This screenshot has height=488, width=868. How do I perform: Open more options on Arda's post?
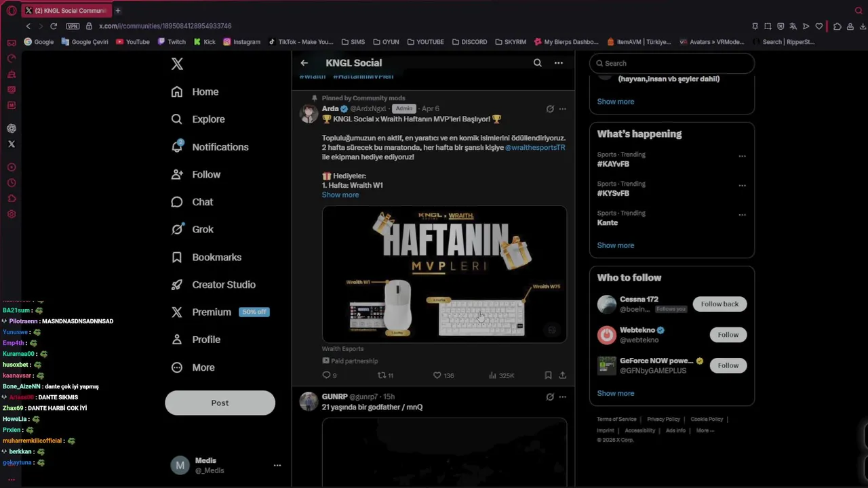coord(562,108)
